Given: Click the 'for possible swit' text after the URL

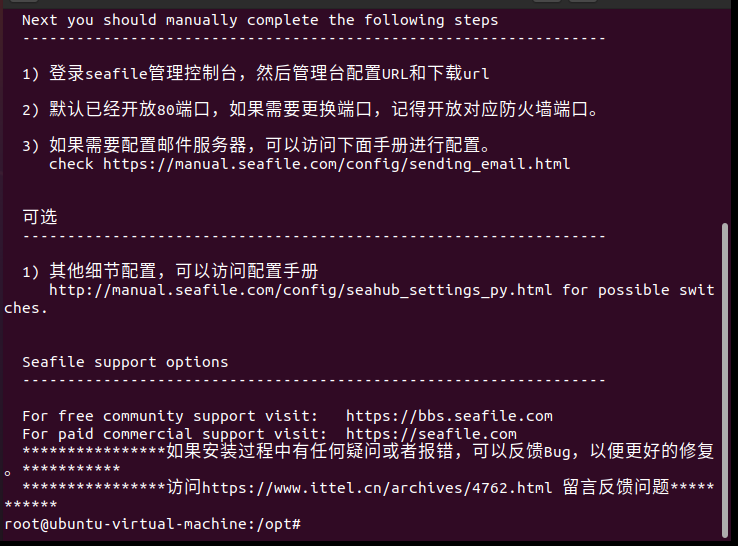Looking at the screenshot, I should (x=638, y=290).
